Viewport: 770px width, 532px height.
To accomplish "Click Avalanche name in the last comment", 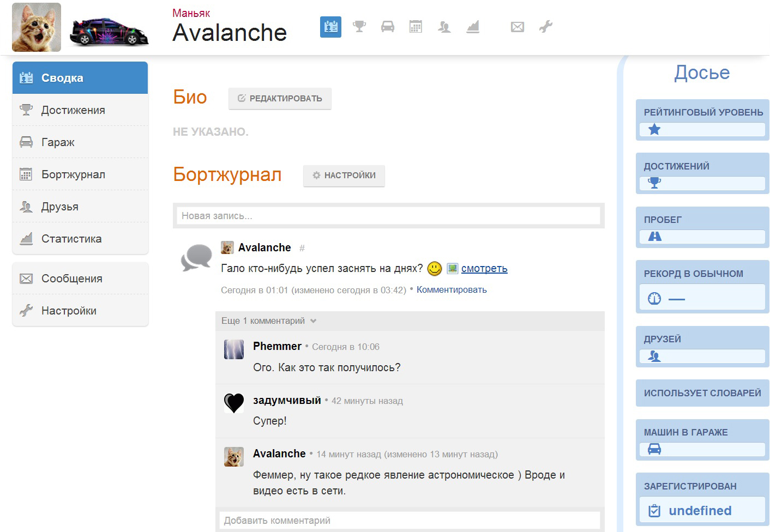I will point(279,454).
